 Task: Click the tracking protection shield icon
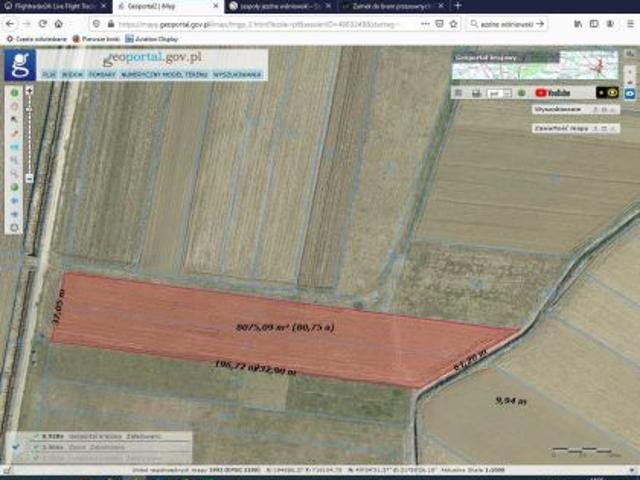(96, 24)
